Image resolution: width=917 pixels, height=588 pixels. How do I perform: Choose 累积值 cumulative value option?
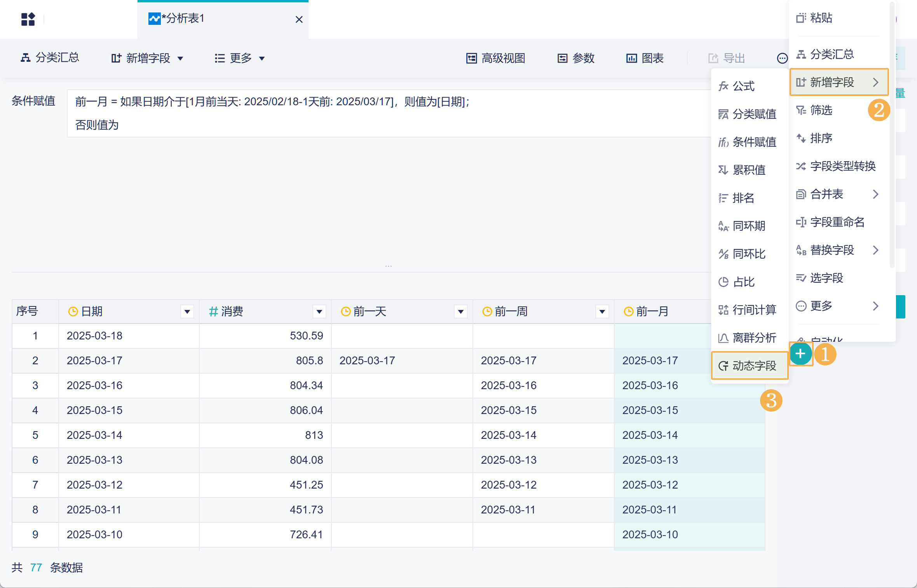742,170
